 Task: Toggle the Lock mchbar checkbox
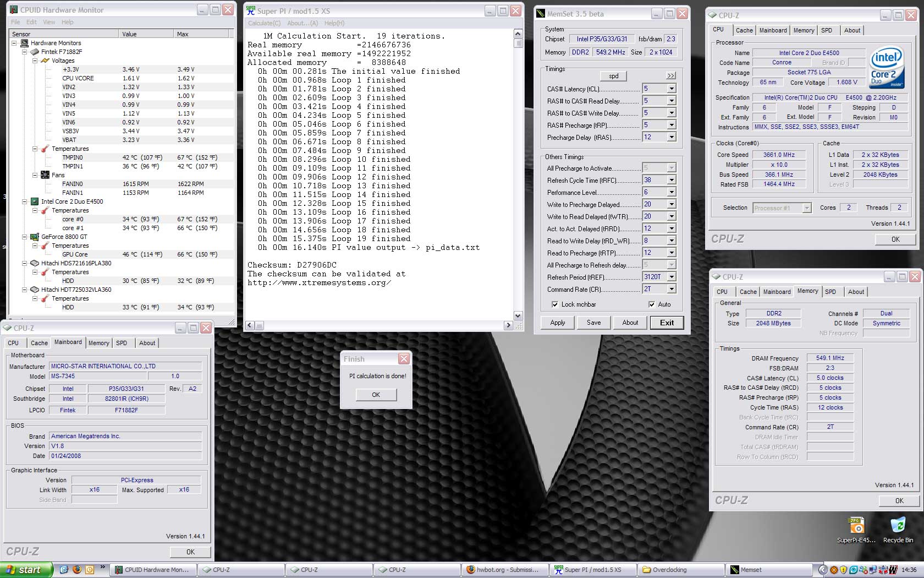point(555,304)
